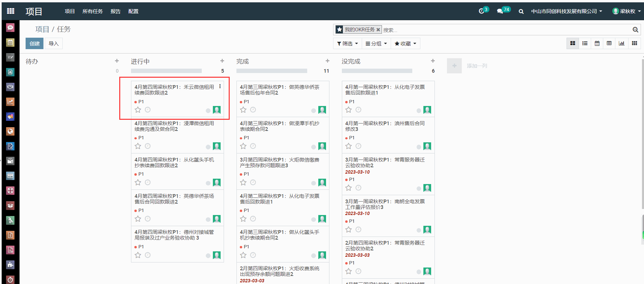Switch to list view
The width and height of the screenshot is (644, 284).
click(585, 43)
